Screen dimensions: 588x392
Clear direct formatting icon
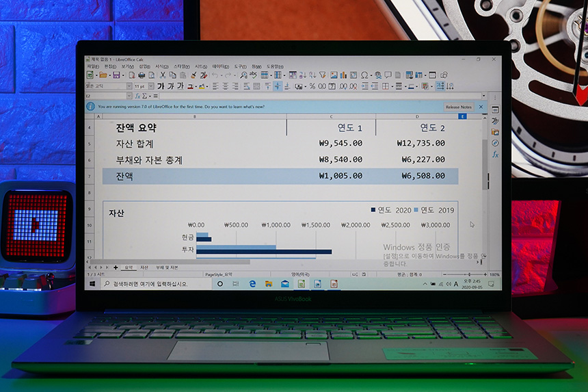[x=204, y=75]
